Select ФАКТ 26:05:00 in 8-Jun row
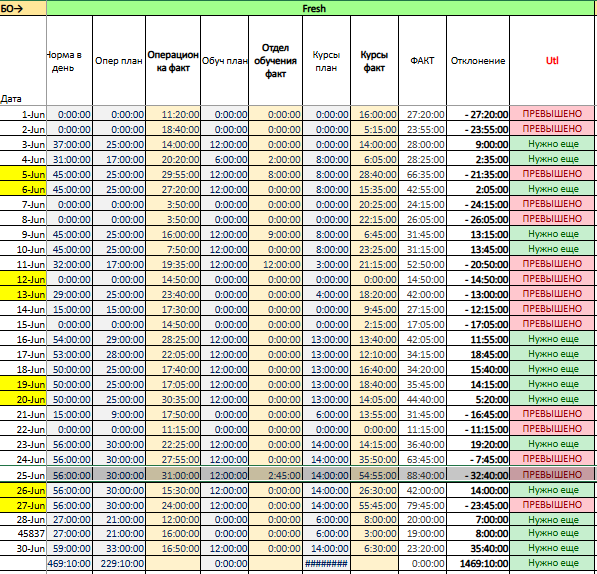Viewport: 597px width, 574px height. (x=422, y=219)
